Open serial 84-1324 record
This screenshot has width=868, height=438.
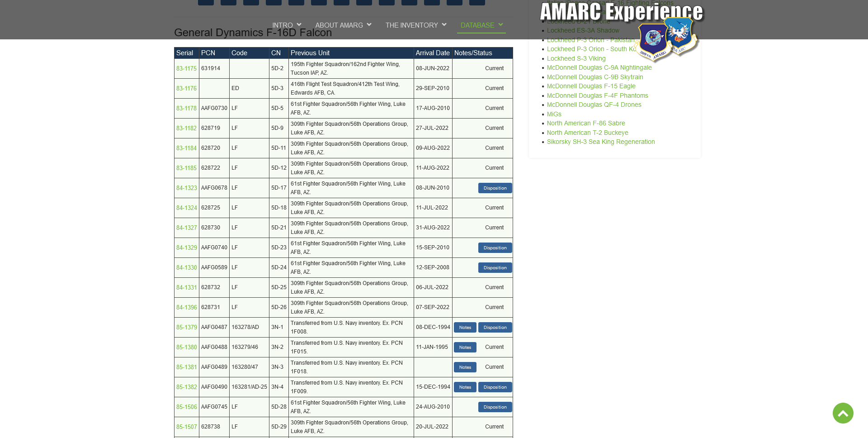186,208
